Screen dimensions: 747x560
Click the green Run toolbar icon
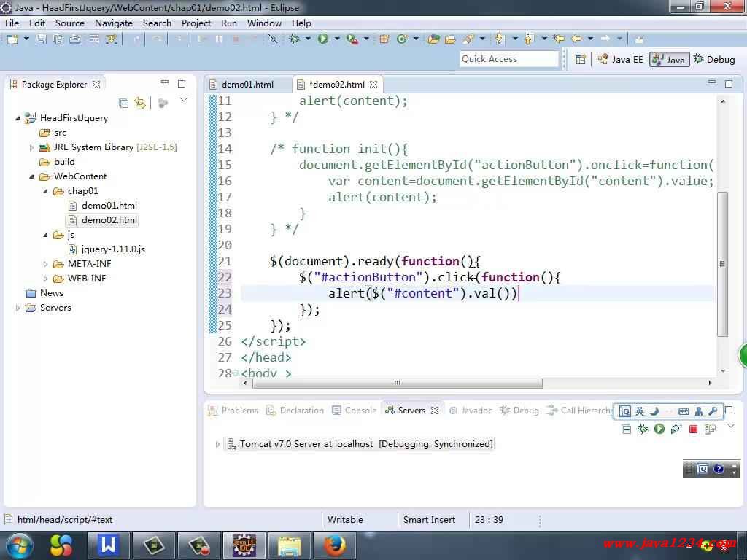(x=323, y=39)
